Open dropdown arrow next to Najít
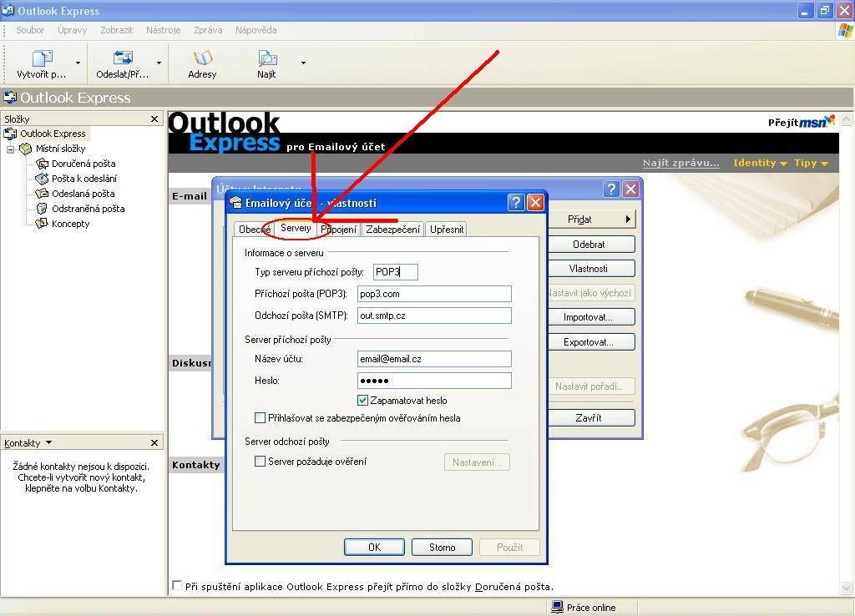Viewport: 855px width, 616px height. click(303, 63)
